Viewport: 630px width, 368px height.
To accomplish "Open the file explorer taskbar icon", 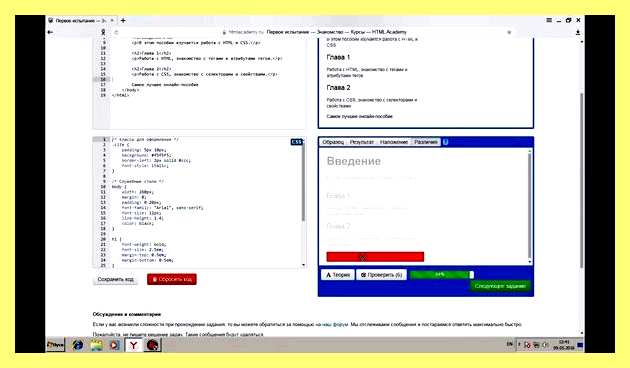I will (x=96, y=345).
